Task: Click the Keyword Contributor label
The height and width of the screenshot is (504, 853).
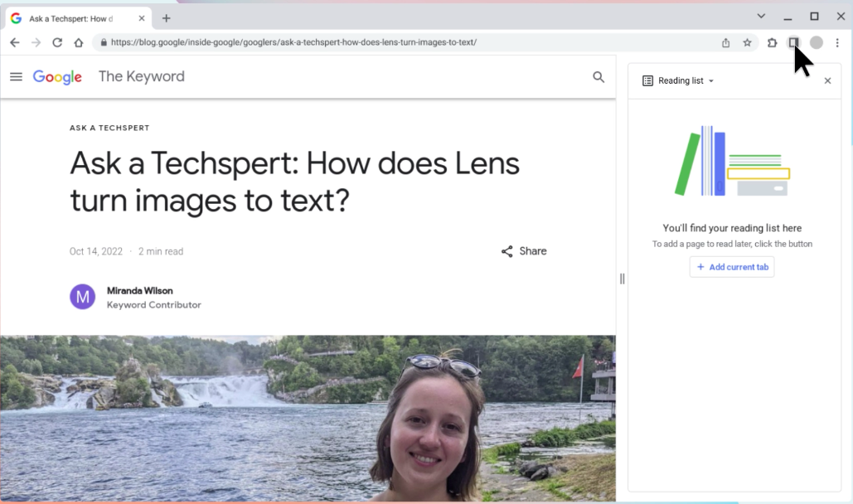Action: point(154,305)
